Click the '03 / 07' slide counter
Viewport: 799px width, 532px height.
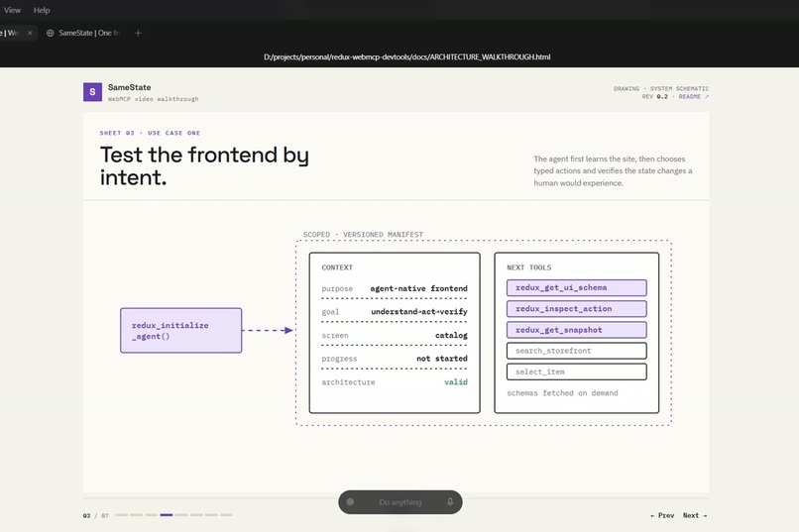[96, 516]
